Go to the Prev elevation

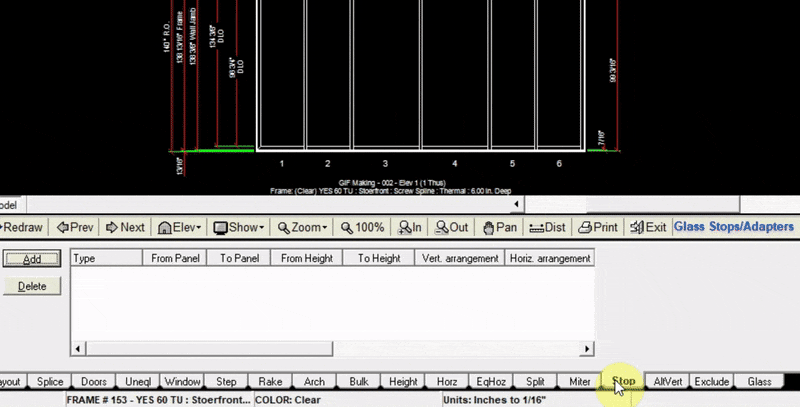point(75,227)
